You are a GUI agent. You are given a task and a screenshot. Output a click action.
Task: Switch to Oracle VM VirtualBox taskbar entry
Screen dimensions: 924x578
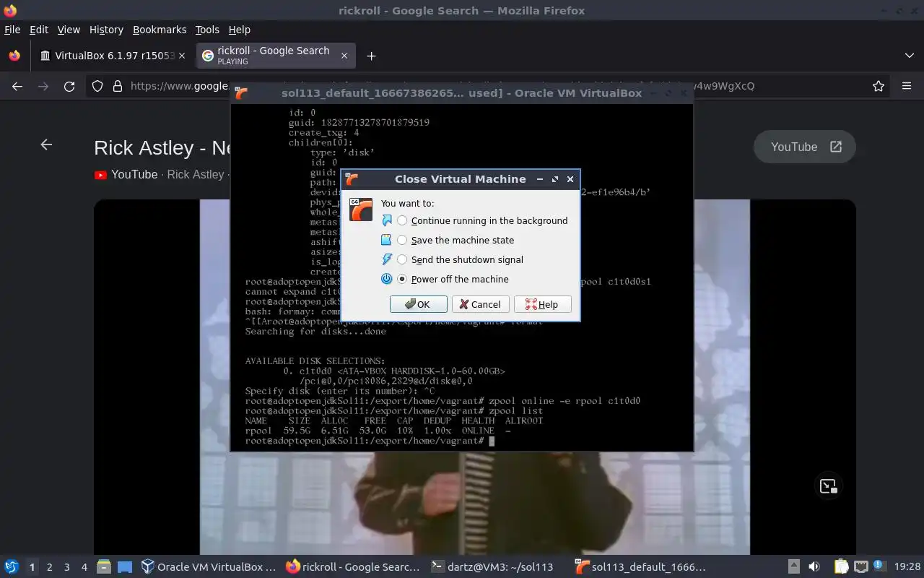[x=209, y=567]
